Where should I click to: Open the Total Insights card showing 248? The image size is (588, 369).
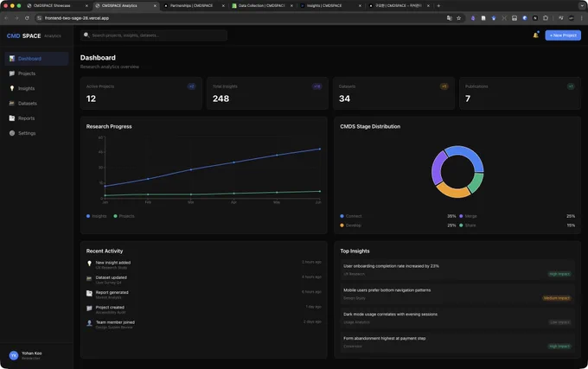(x=267, y=93)
